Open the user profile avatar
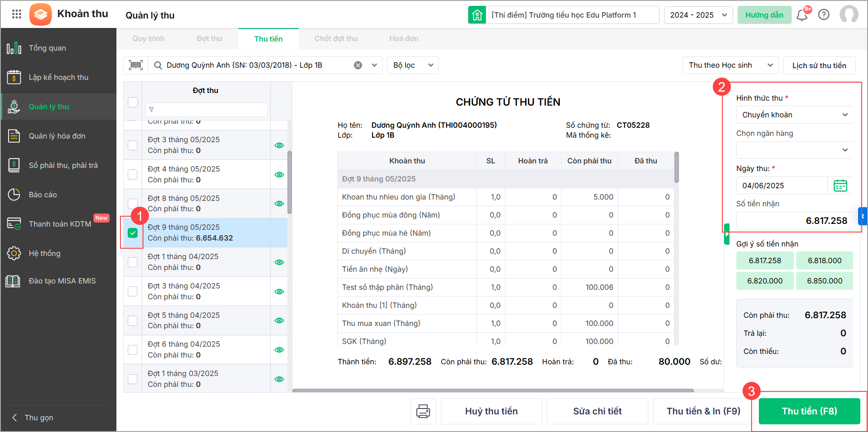The width and height of the screenshot is (868, 432). (849, 14)
